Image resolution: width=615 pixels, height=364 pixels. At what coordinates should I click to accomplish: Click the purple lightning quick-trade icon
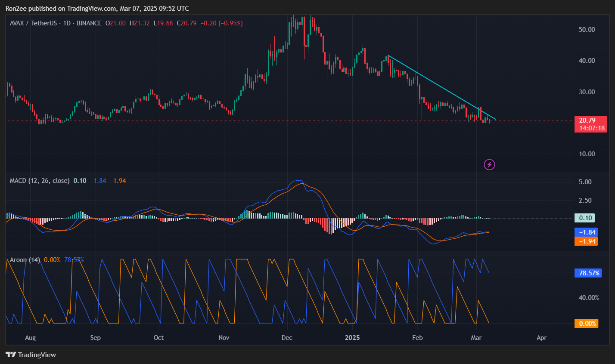click(x=489, y=164)
